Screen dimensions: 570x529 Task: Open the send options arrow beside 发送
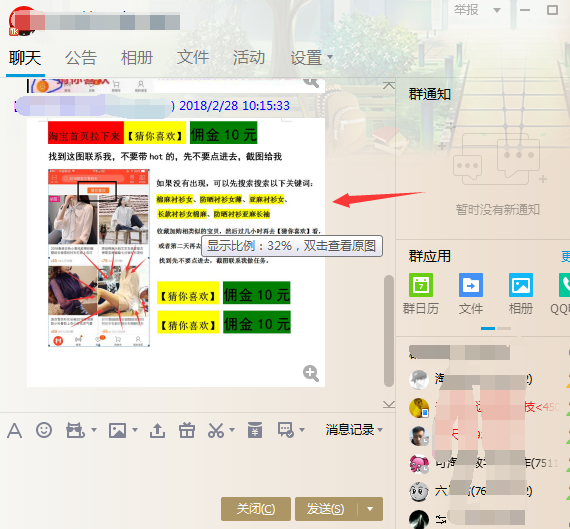point(370,509)
